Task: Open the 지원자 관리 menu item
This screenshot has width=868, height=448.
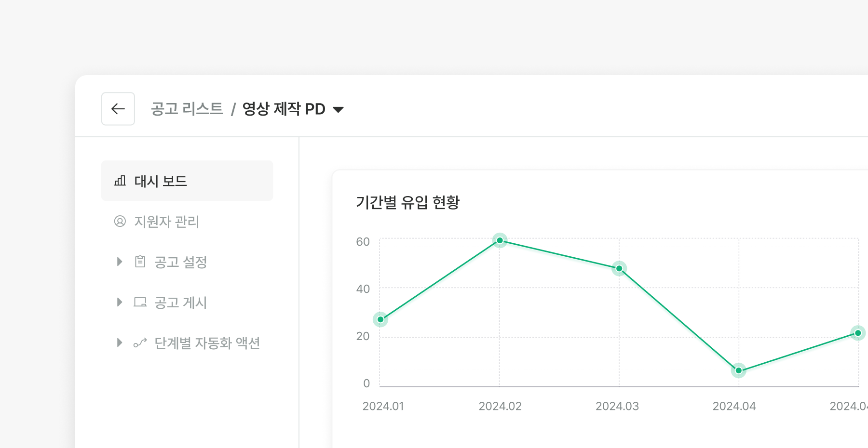Action: coord(166,222)
